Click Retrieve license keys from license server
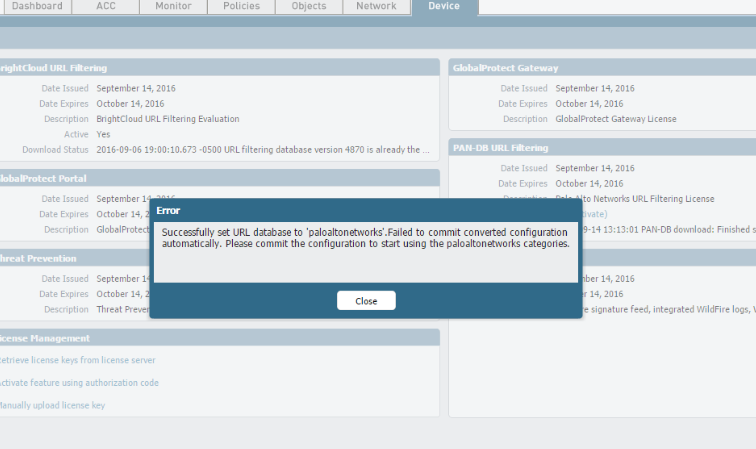756x449 pixels. pyautogui.click(x=77, y=360)
